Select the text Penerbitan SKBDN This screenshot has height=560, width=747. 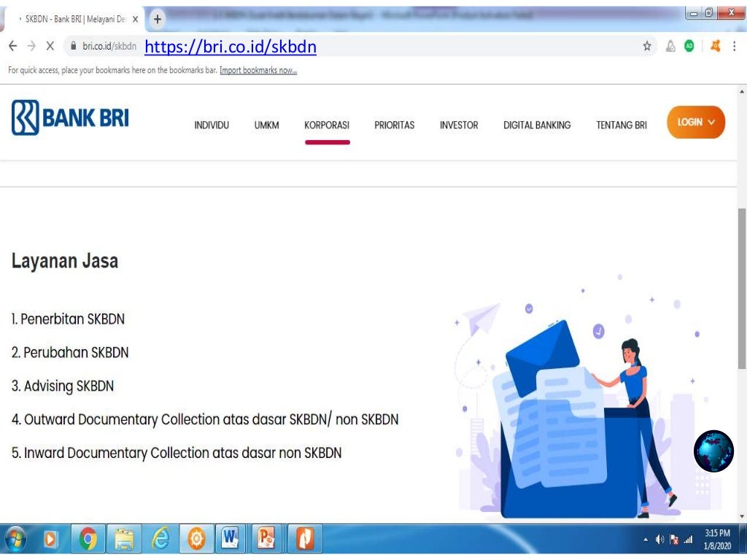tap(72, 319)
